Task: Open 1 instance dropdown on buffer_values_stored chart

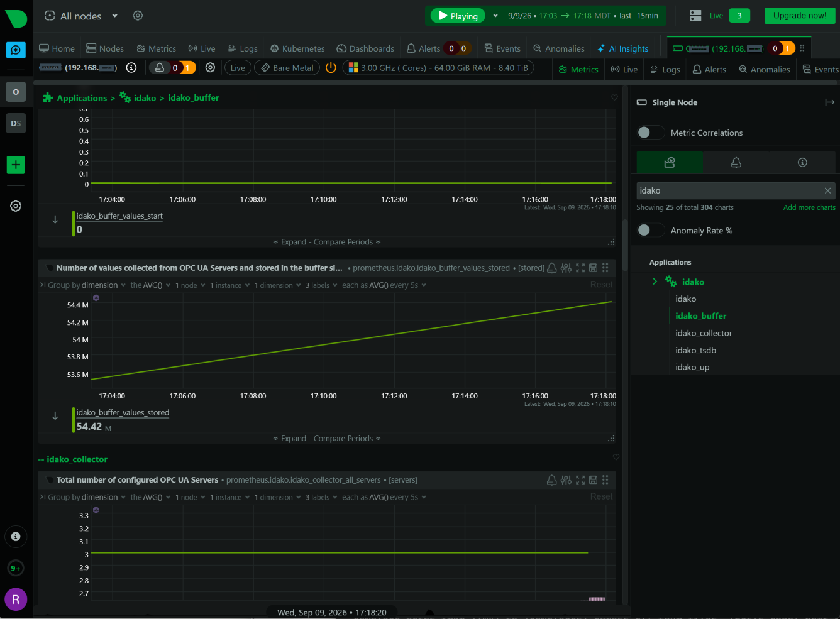Action: [x=229, y=285]
